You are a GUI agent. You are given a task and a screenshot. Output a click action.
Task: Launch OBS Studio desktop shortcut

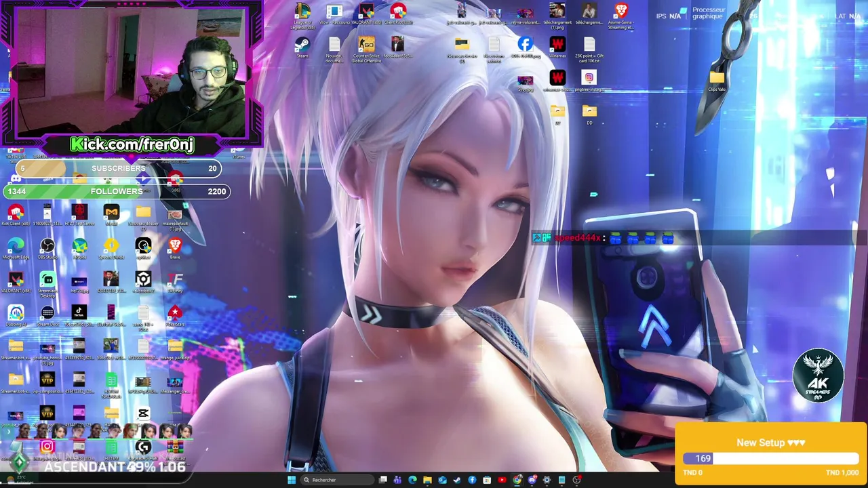[47, 249]
